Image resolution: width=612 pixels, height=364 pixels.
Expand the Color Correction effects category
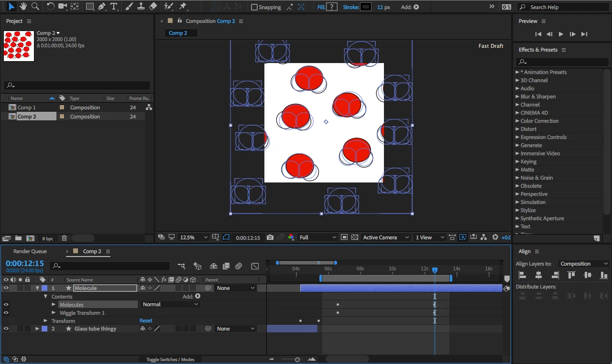click(517, 121)
